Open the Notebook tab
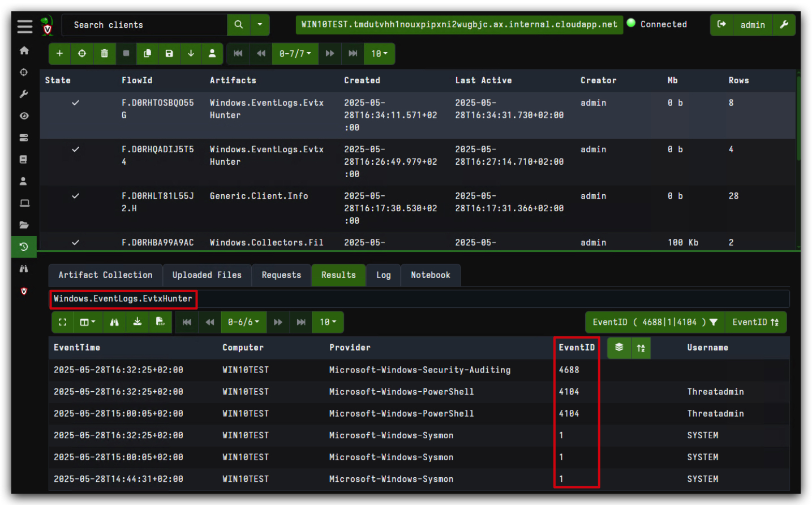Screen dimensions: 812x505 431,275
